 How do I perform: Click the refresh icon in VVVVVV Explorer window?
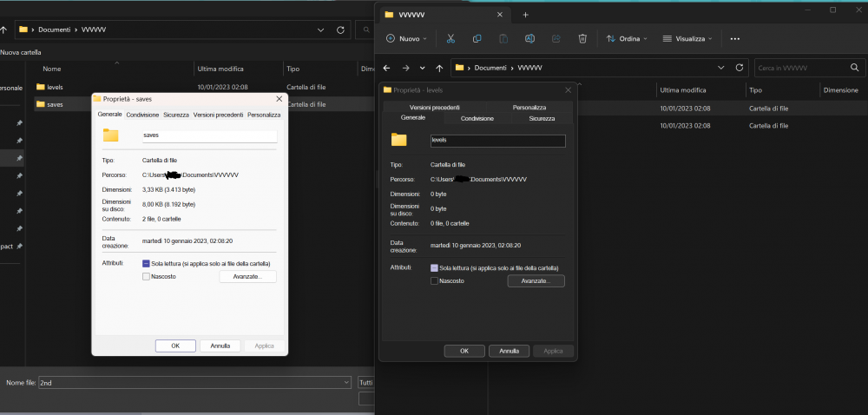coord(740,67)
